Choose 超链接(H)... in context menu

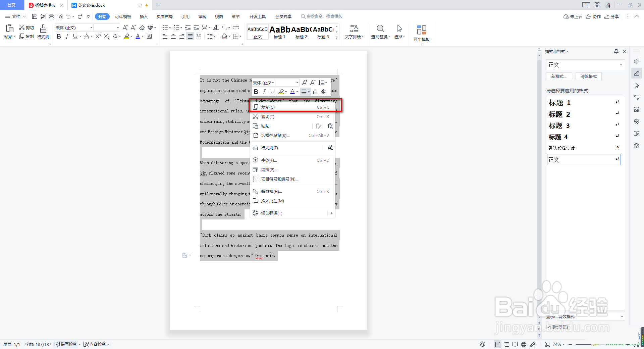[x=293, y=192]
